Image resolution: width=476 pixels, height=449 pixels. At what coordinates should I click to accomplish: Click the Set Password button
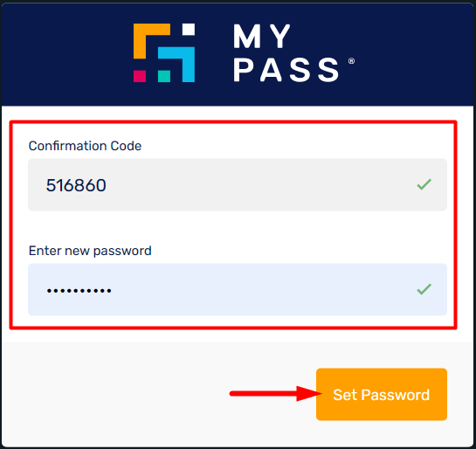coord(382,394)
